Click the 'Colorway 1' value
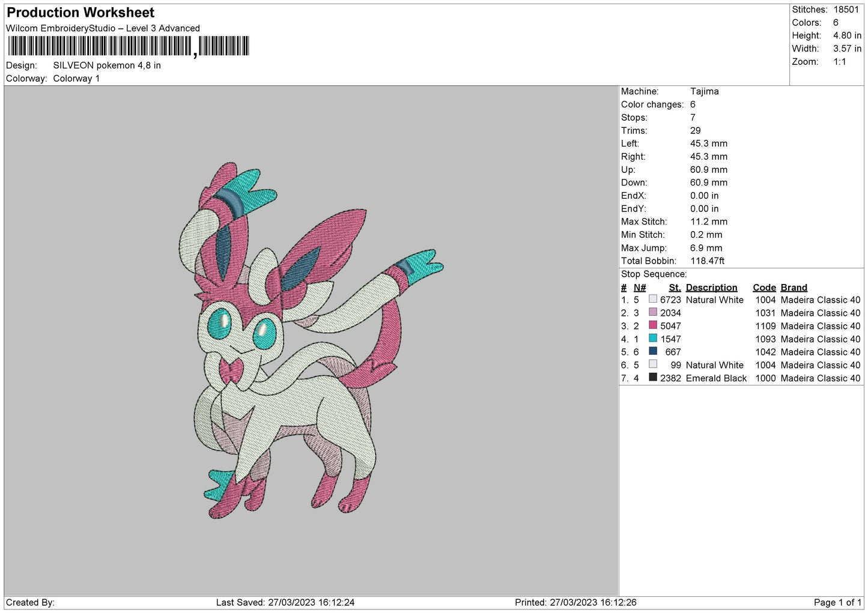 [x=76, y=79]
